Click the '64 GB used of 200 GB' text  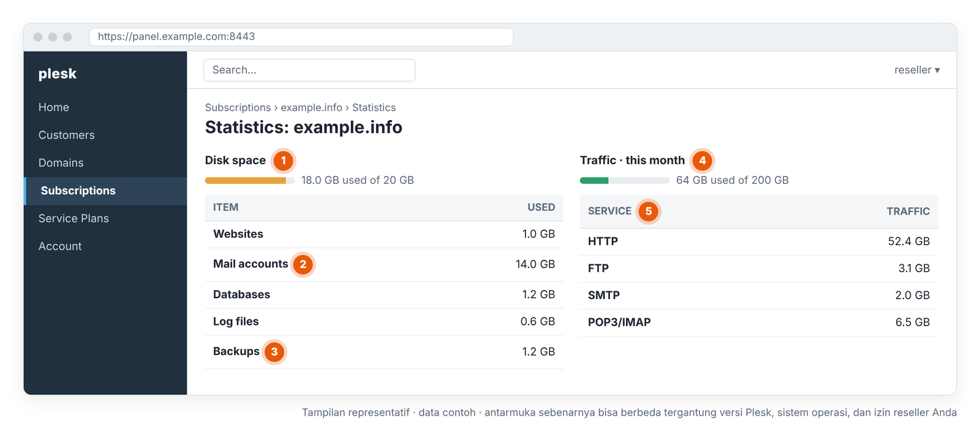(x=733, y=180)
